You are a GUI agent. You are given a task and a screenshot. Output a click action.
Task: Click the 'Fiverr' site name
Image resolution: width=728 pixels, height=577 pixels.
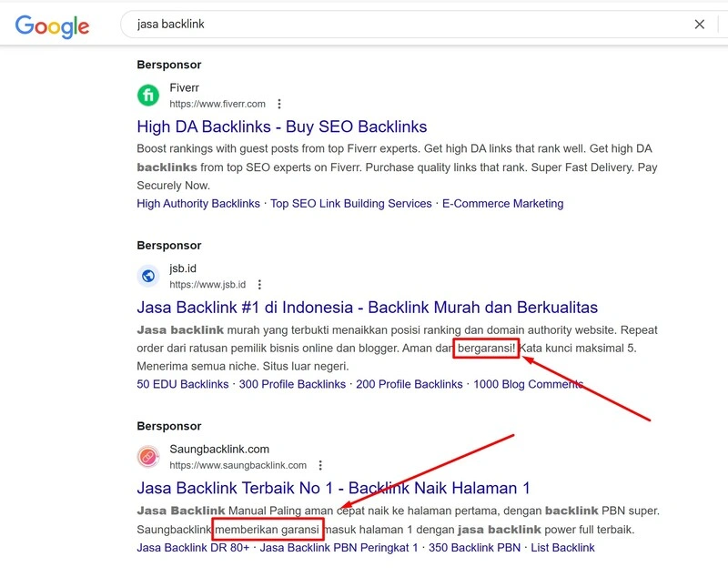point(185,87)
